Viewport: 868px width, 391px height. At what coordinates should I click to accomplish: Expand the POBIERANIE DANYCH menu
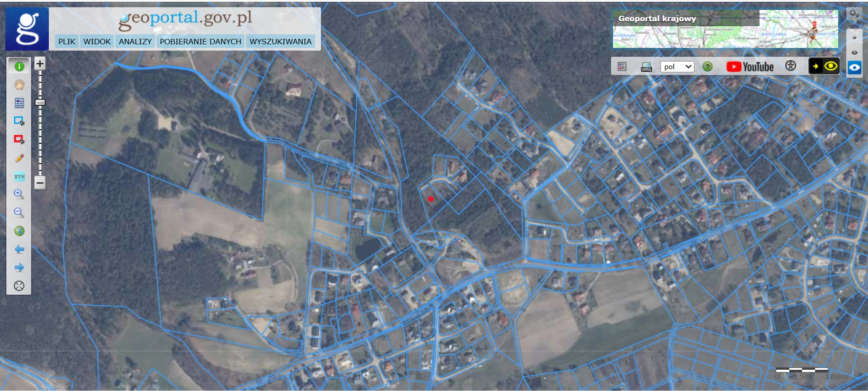click(x=200, y=42)
